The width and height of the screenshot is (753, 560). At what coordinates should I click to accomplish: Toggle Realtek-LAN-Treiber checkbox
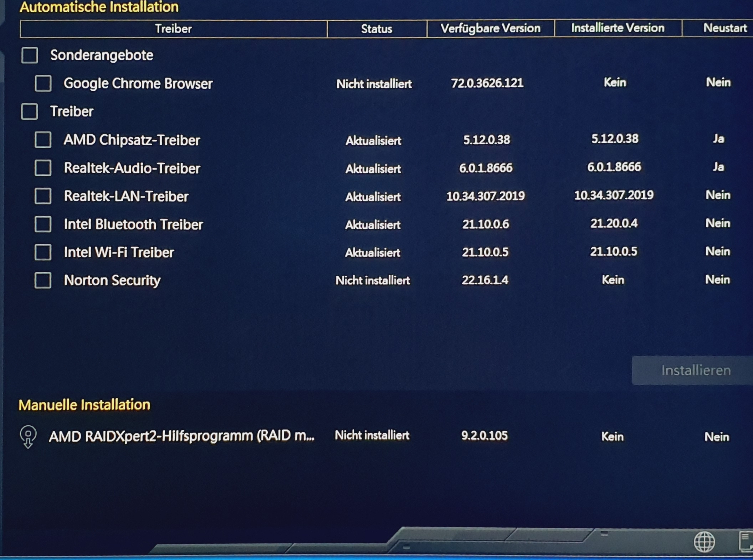[x=43, y=196]
